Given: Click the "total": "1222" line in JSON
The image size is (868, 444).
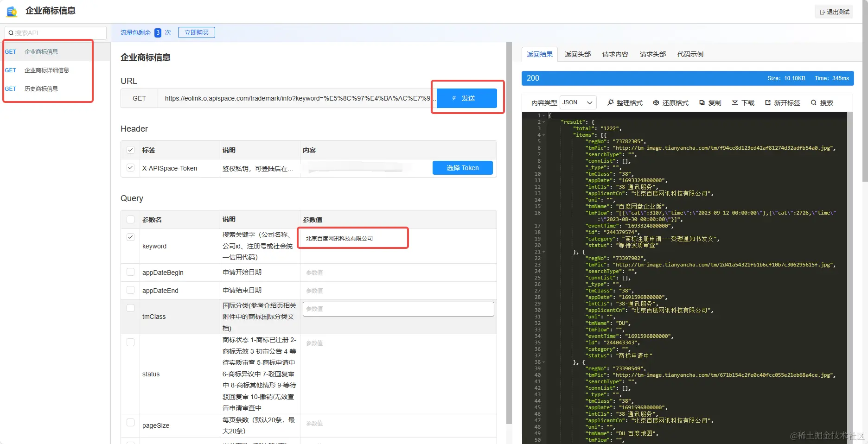Looking at the screenshot, I should pos(597,128).
